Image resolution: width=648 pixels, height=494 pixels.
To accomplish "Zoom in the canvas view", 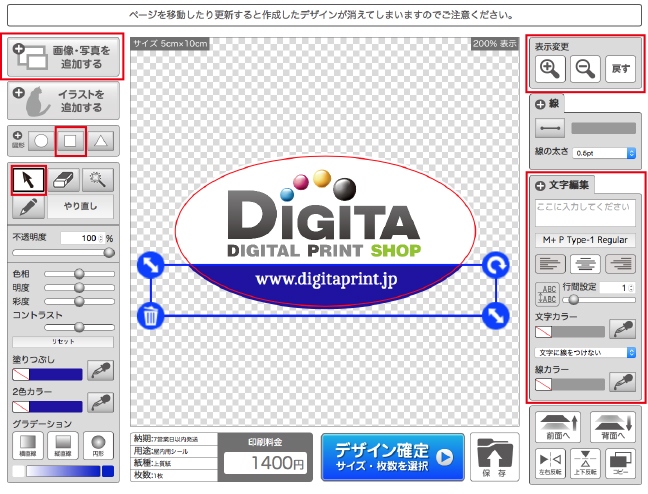I will click(x=550, y=69).
